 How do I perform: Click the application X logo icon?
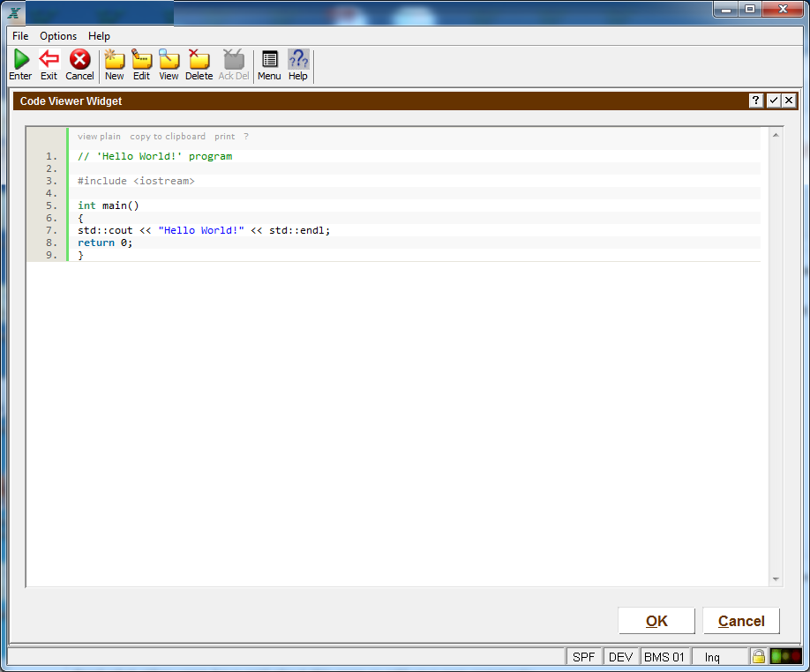pos(14,13)
